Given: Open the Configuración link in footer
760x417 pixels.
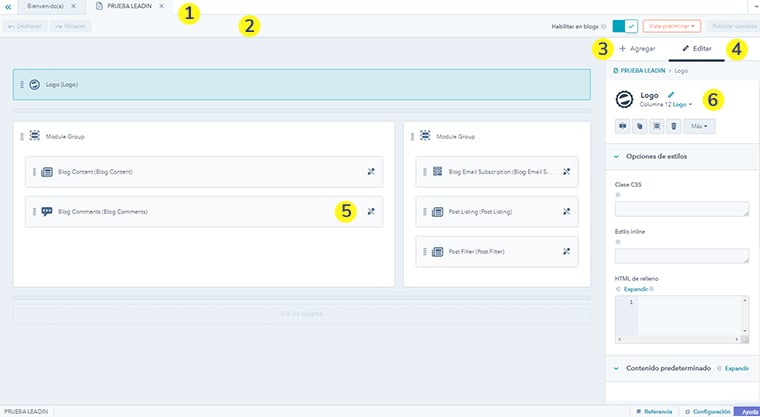Looking at the screenshot, I should click(x=708, y=411).
